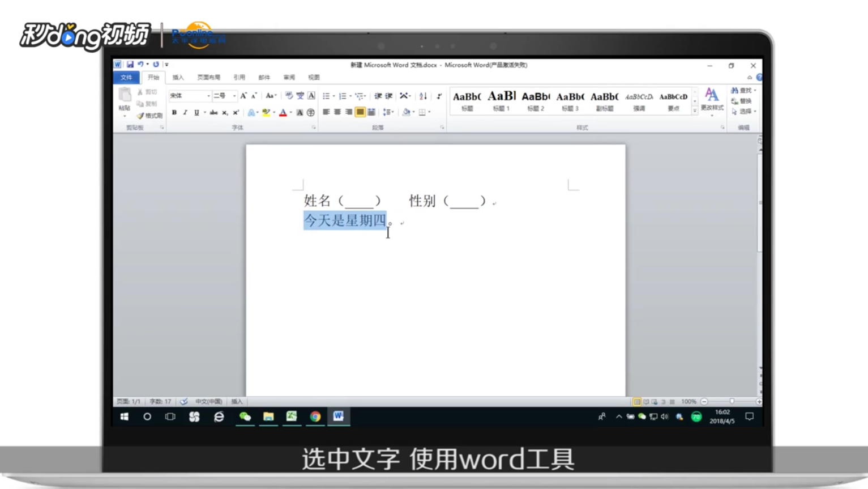Switch to 引用 (References) tab
This screenshot has height=489, width=868.
coord(240,78)
